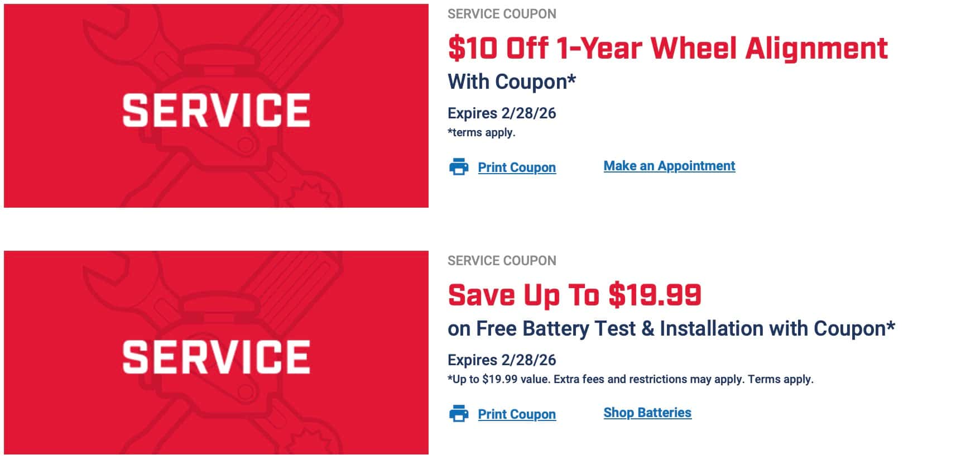Print the $10 off wheel alignment coupon
The height and width of the screenshot is (459, 980).
[x=516, y=168]
